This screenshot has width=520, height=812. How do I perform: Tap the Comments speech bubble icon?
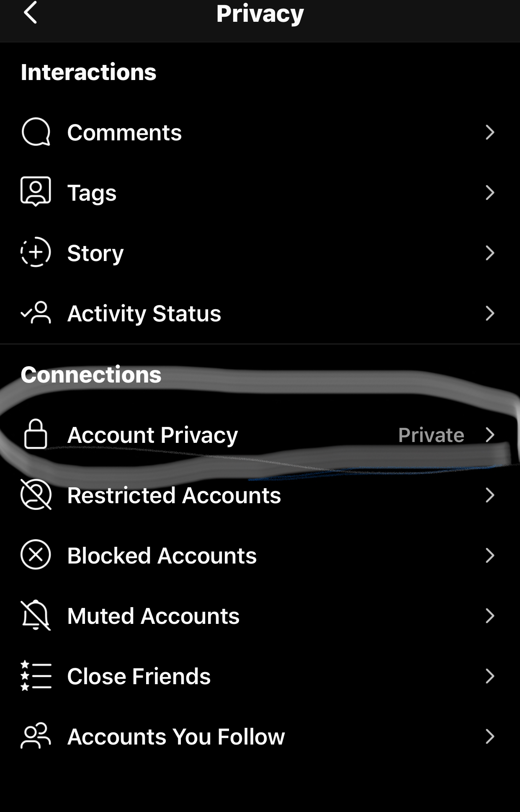[x=36, y=132]
